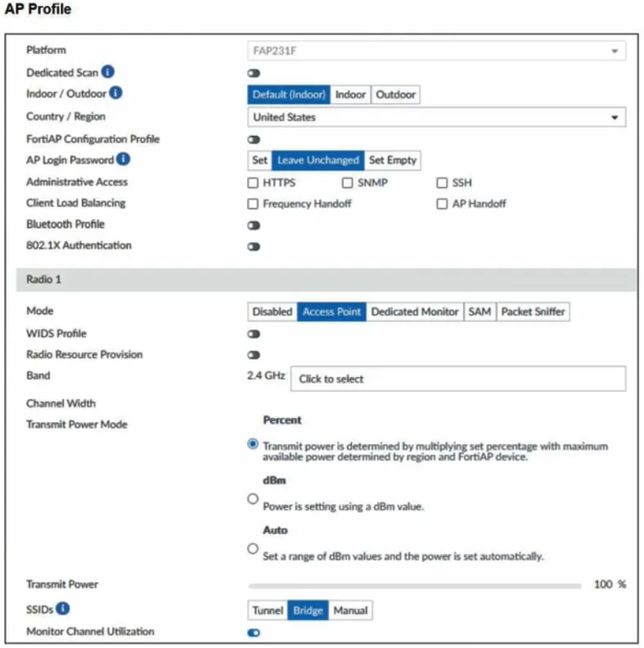Screen dimensions: 644x648
Task: Check the SNMP administrative access box
Action: (x=347, y=182)
